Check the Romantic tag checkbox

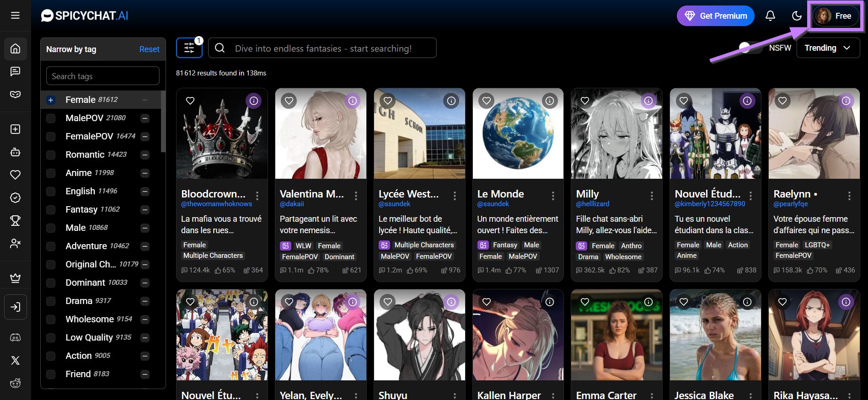(51, 155)
